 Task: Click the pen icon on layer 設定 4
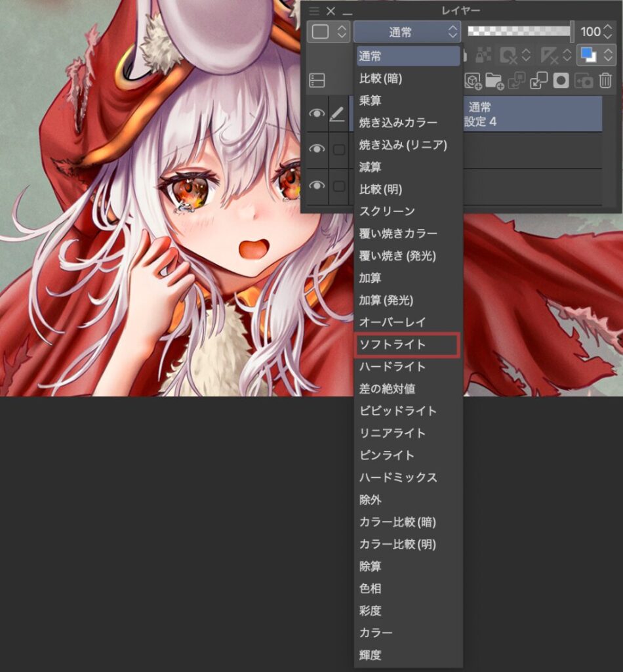click(x=338, y=114)
